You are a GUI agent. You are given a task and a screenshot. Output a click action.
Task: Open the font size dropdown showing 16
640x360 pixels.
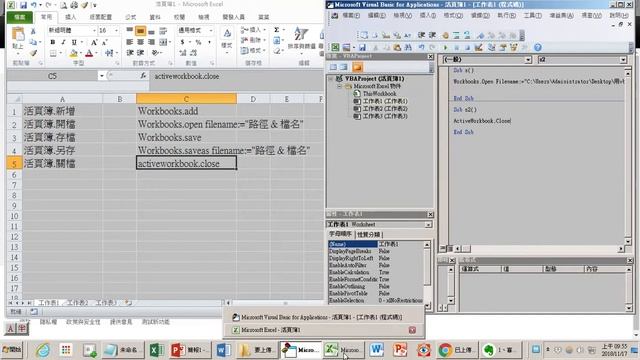coord(116,31)
